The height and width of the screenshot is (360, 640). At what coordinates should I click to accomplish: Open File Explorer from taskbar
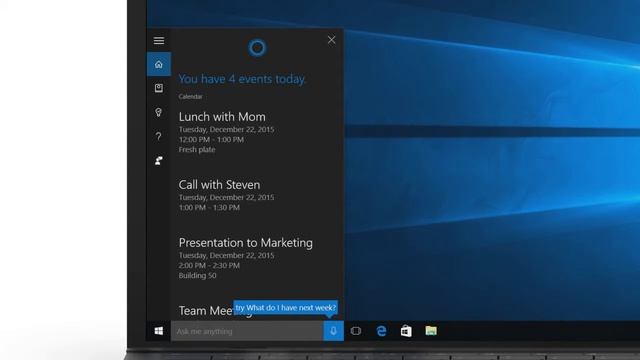(x=431, y=331)
